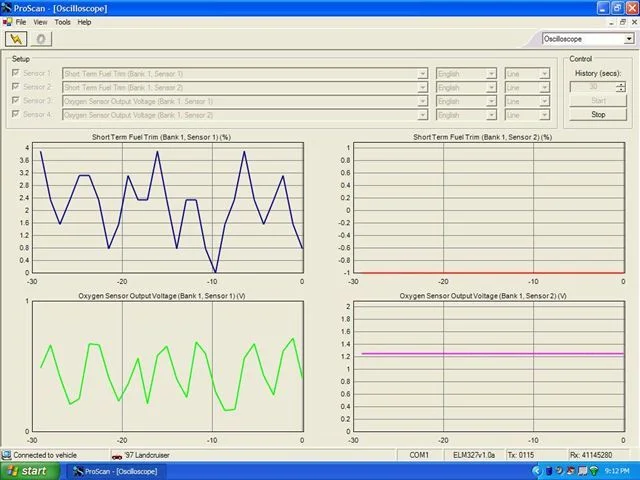
Task: Click the Stop button
Action: 598,114
